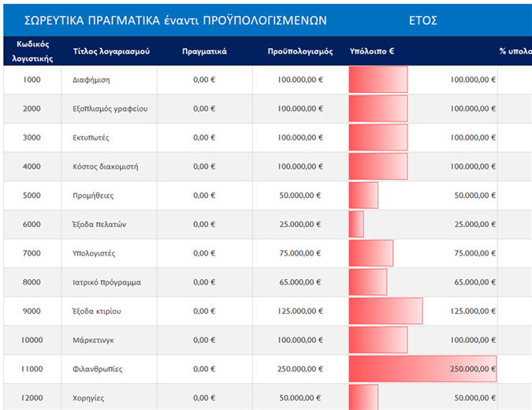Select actual amount in Μάρκετινγκ row
Image resolution: width=532 pixels, height=410 pixels.
[205, 340]
